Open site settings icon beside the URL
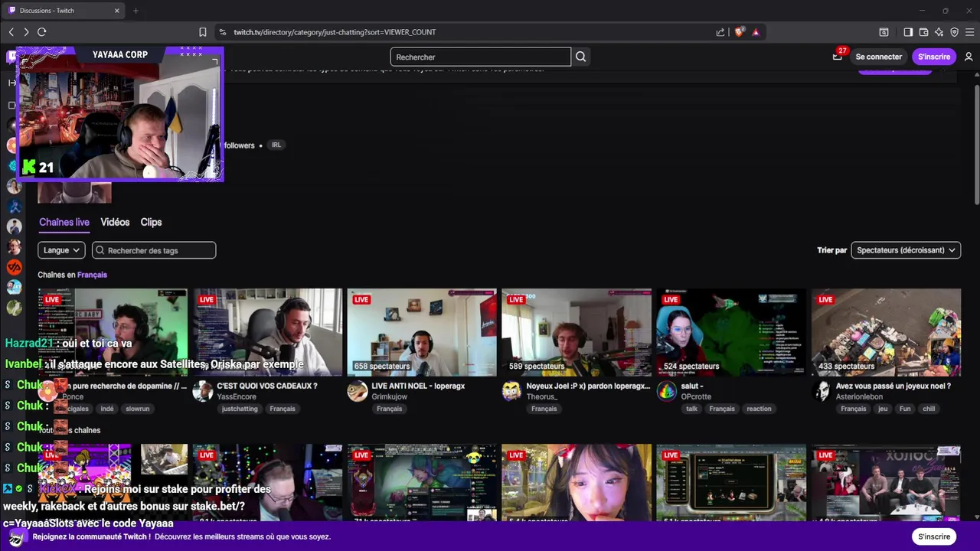Screen dimensions: 980x551 click(223, 32)
